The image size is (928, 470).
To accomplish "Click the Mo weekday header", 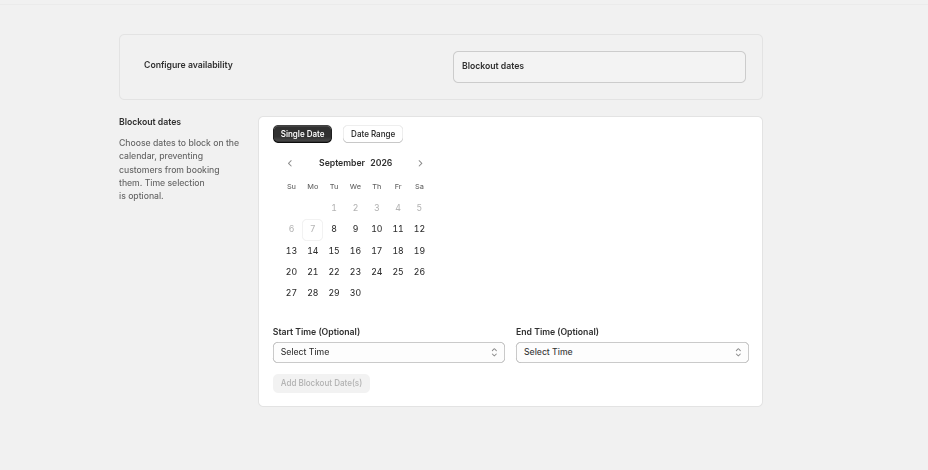I will tap(312, 187).
